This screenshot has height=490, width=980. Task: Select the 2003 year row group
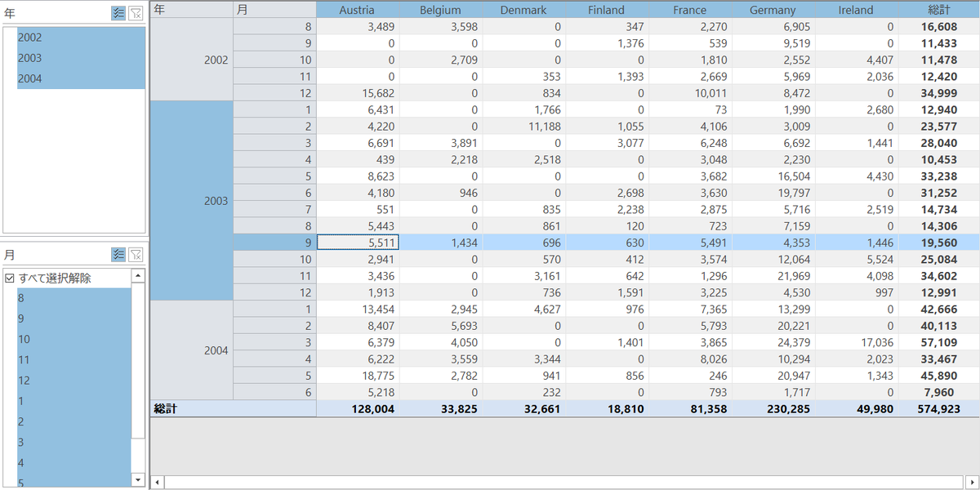[x=193, y=201]
